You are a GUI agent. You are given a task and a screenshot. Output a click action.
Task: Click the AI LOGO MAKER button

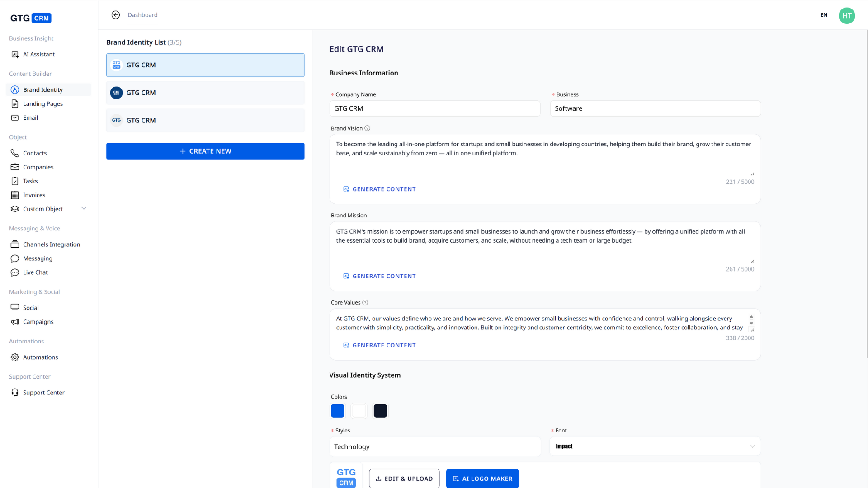[482, 479]
